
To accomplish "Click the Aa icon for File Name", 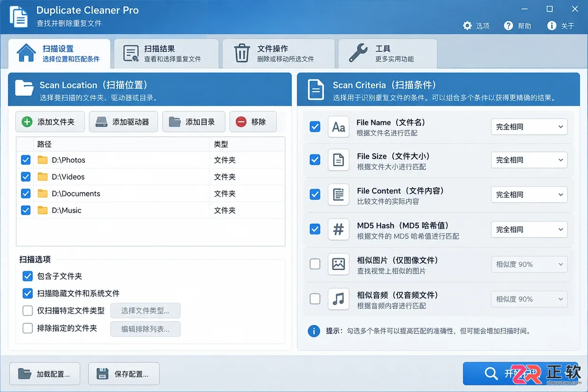I will 339,127.
